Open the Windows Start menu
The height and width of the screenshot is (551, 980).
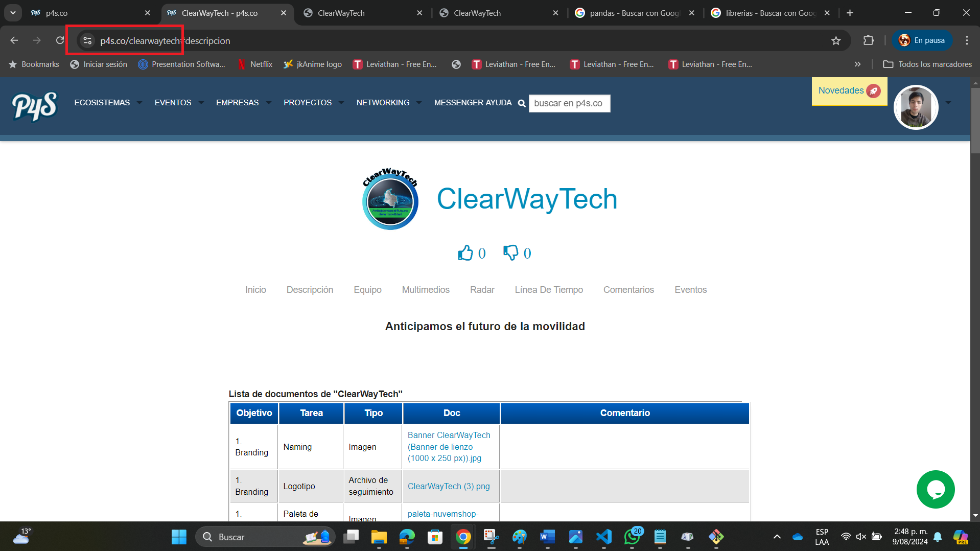click(179, 537)
